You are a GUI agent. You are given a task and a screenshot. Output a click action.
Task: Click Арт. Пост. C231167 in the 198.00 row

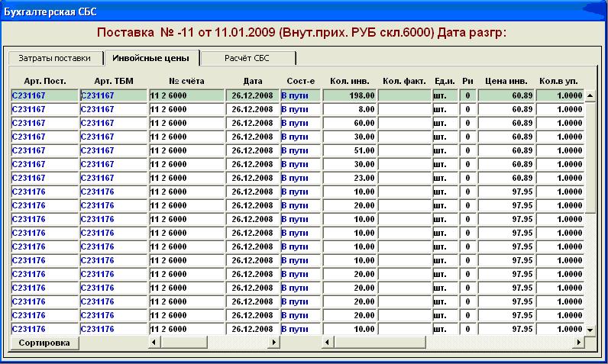point(45,95)
